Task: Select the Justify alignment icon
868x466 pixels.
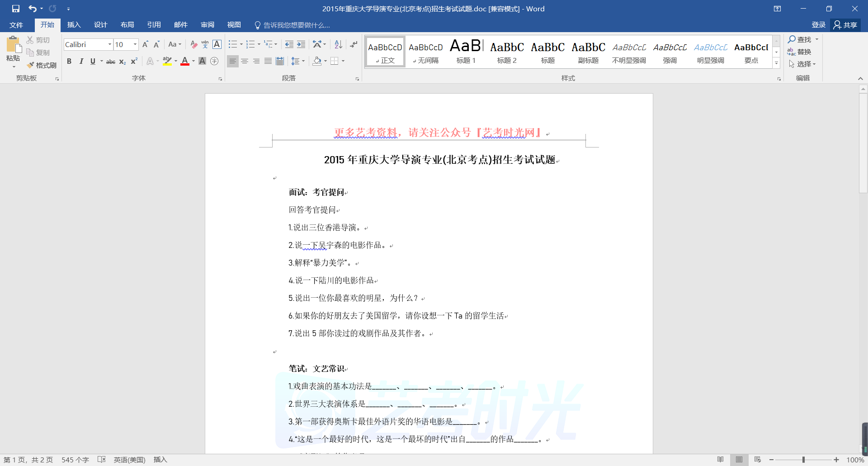Action: [268, 61]
